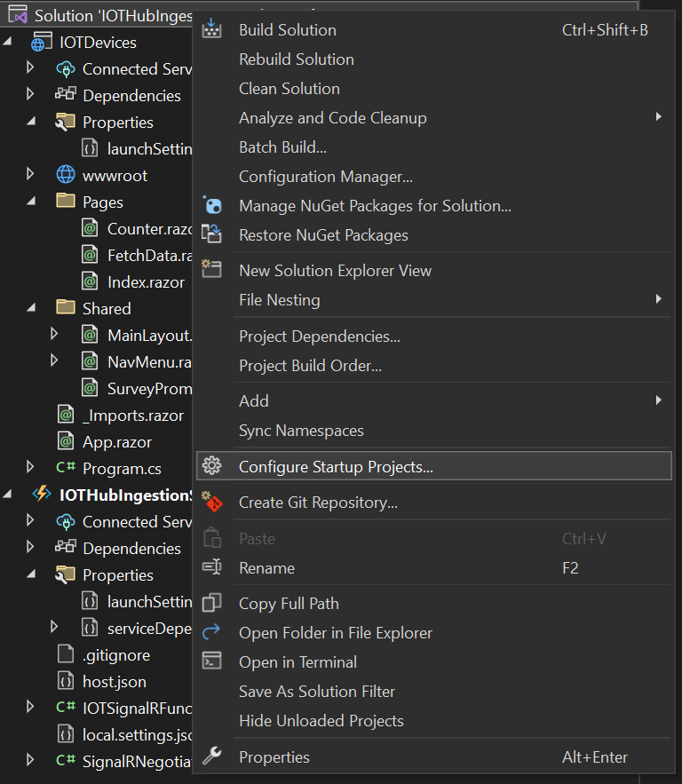Expand the serviceDependencies json node
The image size is (682, 784).
click(54, 627)
